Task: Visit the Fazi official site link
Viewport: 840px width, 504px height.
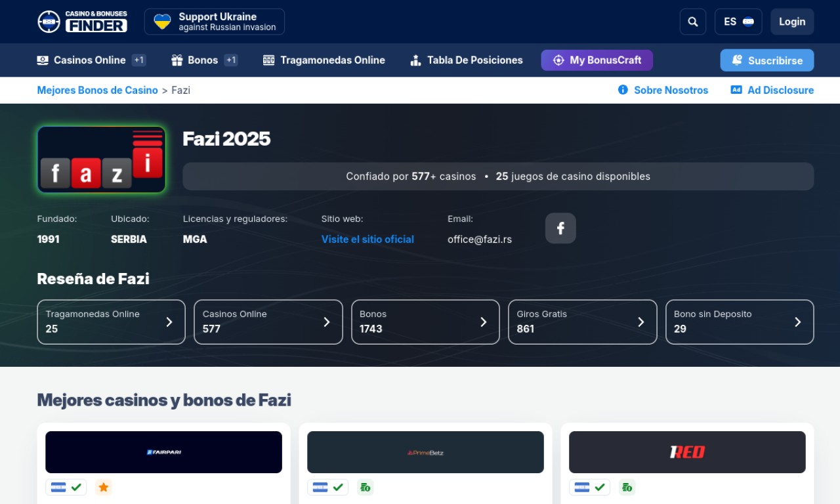Action: tap(367, 240)
